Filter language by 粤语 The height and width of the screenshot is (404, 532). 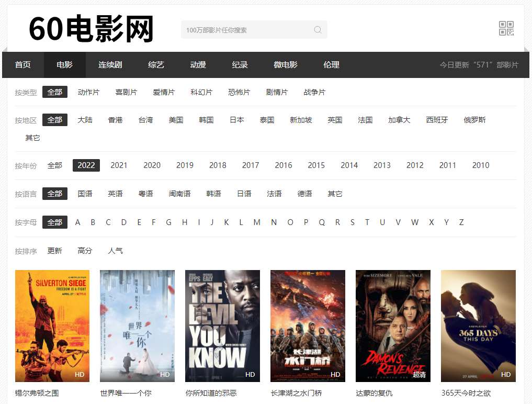[x=145, y=194]
